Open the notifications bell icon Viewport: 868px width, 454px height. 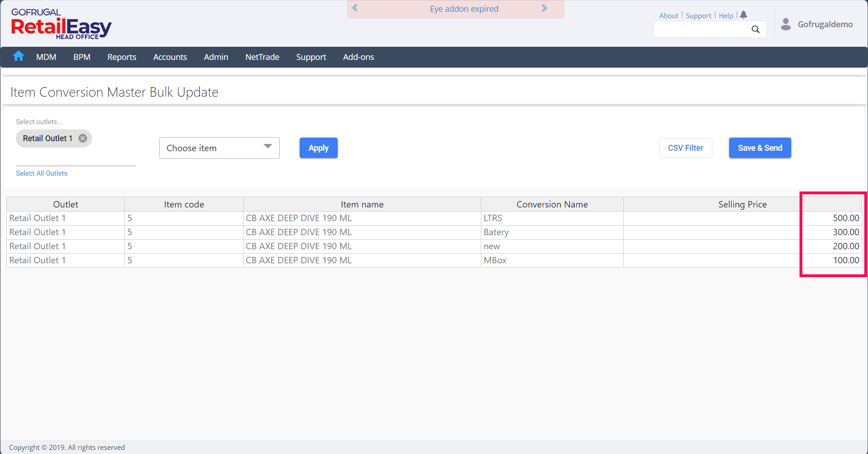tap(744, 15)
